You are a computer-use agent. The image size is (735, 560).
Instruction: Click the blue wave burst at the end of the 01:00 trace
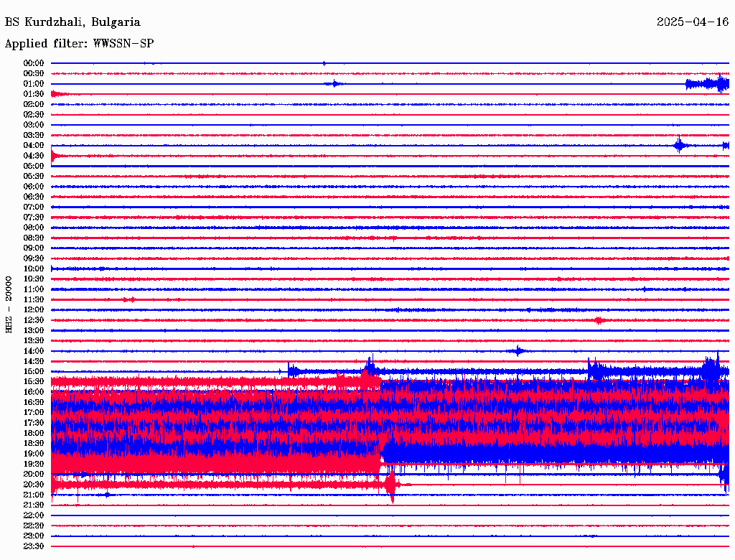[x=707, y=84]
